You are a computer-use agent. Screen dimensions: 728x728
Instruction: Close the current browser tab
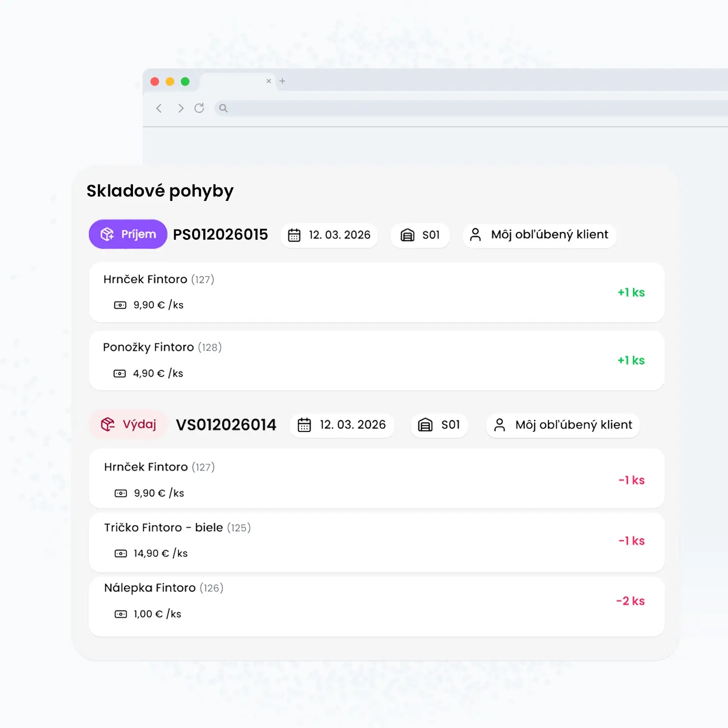coord(268,81)
